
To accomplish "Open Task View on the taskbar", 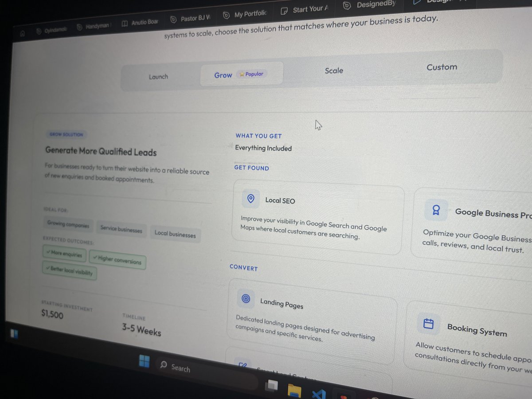I will point(271,385).
